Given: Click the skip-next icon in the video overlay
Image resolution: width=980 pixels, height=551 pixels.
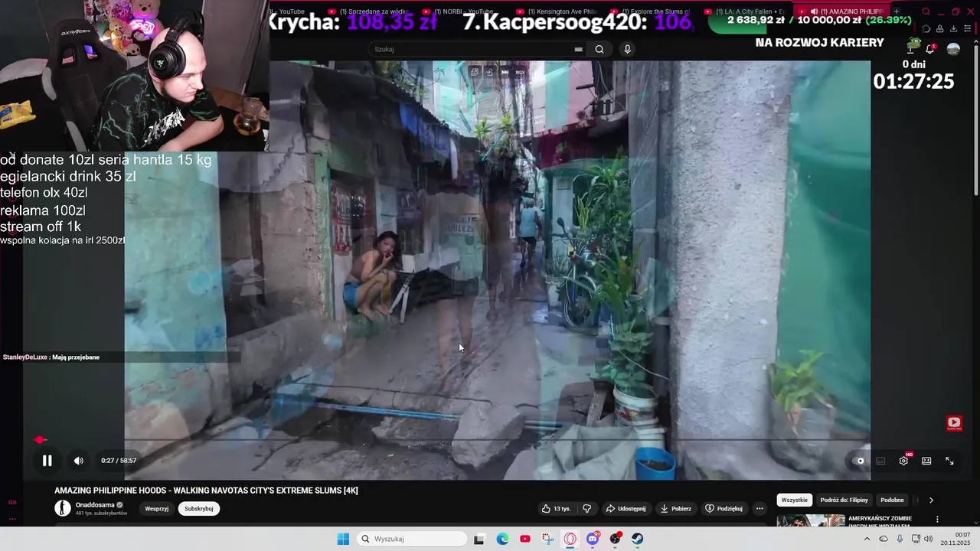Looking at the screenshot, I should (x=505, y=72).
